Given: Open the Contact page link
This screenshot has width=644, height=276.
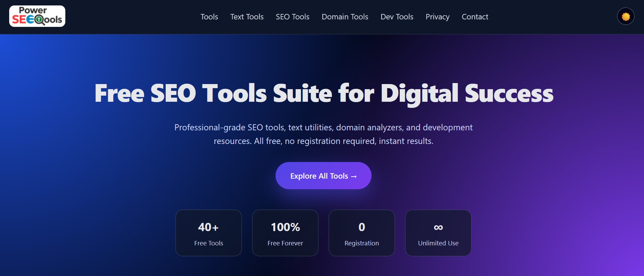Looking at the screenshot, I should [475, 17].
